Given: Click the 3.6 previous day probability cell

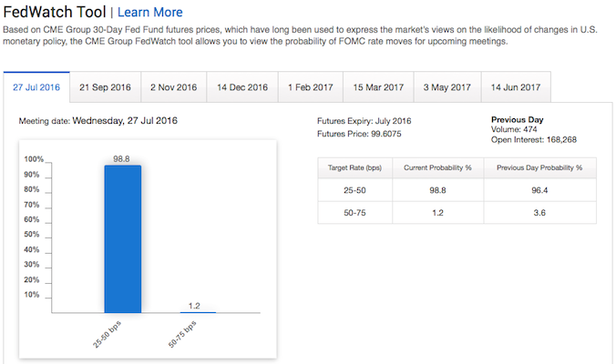Looking at the screenshot, I should pos(539,213).
